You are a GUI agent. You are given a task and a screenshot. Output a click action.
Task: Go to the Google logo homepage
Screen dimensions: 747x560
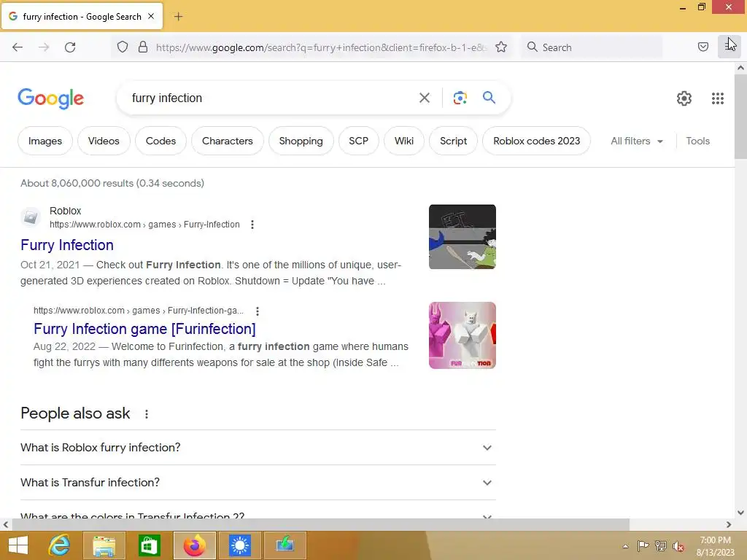(x=51, y=98)
